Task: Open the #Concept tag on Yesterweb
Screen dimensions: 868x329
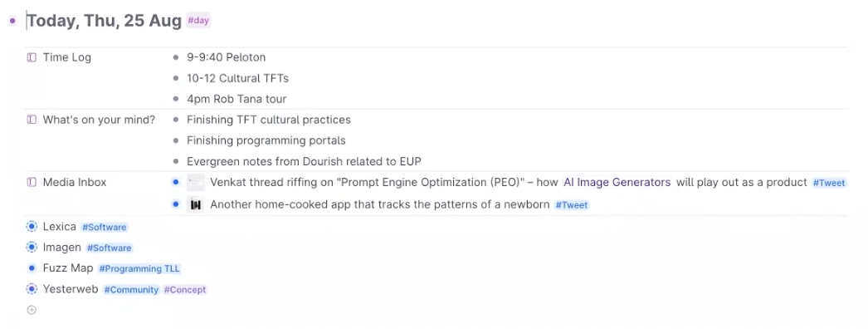Action: [x=185, y=290]
